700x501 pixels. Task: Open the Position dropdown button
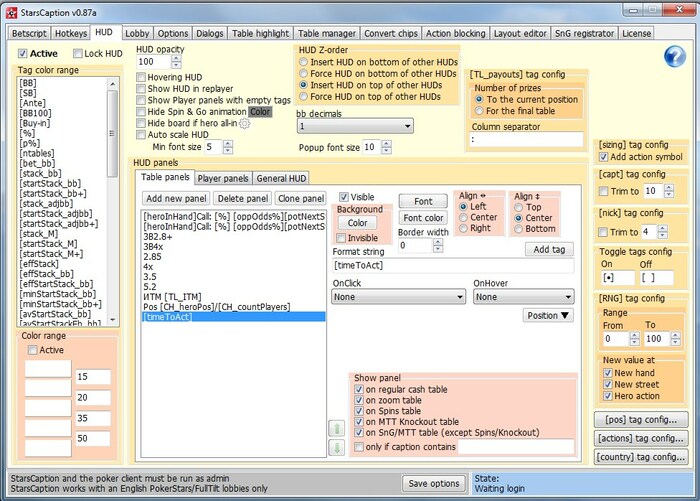[x=548, y=315]
